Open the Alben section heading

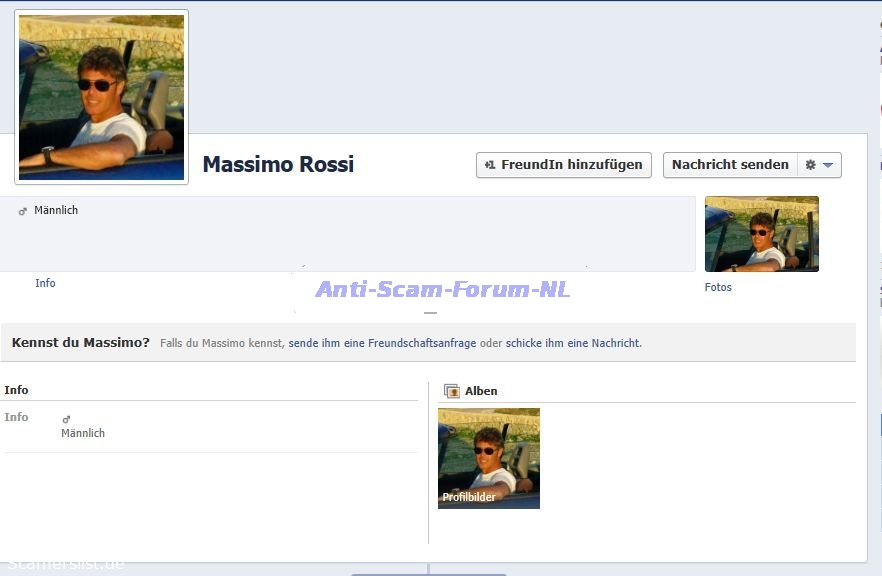[481, 391]
